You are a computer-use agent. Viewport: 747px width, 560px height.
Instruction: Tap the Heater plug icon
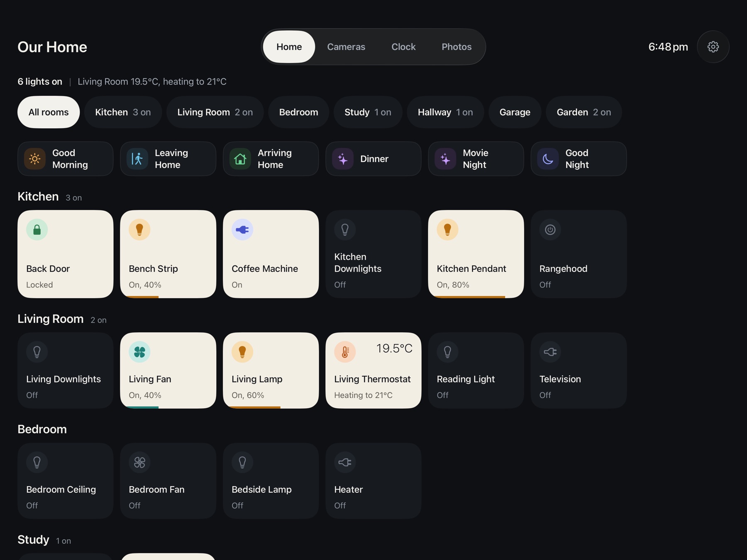click(x=345, y=462)
